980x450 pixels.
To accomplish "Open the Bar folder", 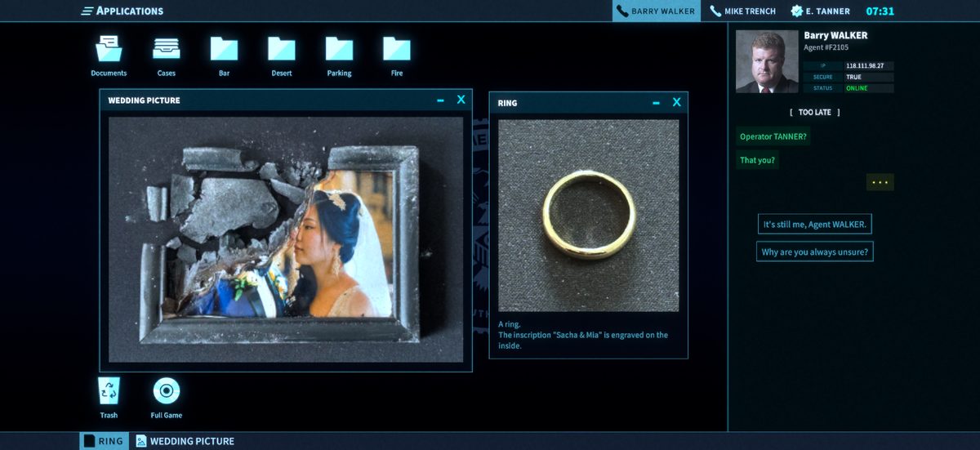I will pos(224,49).
